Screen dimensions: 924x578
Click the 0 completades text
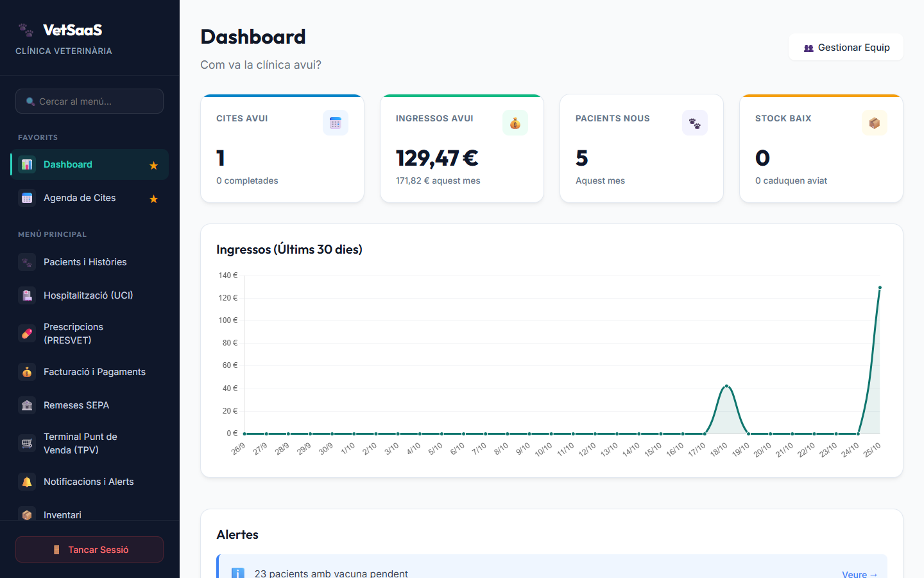pos(247,180)
